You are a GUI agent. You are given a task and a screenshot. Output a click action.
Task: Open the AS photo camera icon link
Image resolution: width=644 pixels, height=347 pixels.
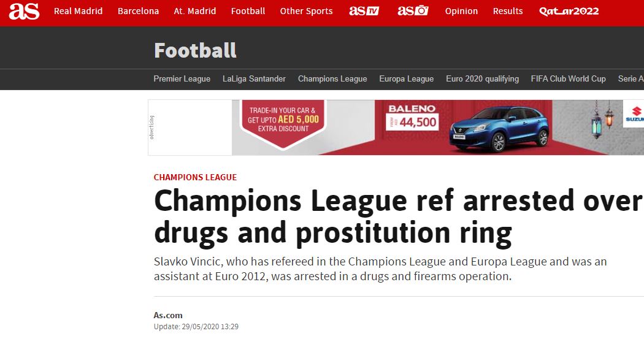pyautogui.click(x=413, y=11)
